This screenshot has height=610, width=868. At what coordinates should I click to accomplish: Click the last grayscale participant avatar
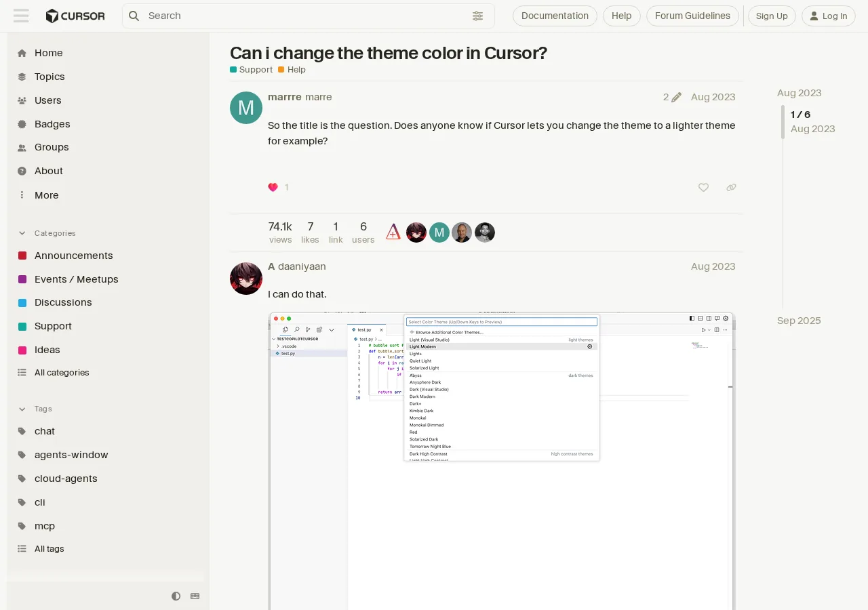[485, 232]
